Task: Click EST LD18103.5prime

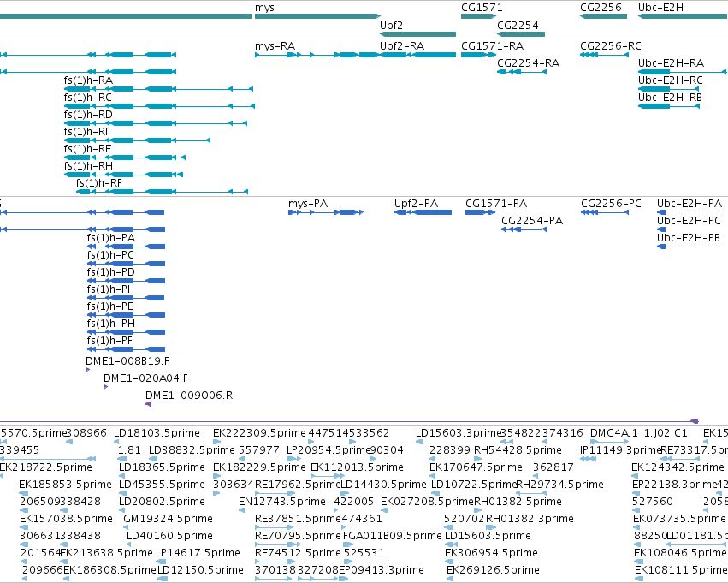Action: (x=117, y=442)
